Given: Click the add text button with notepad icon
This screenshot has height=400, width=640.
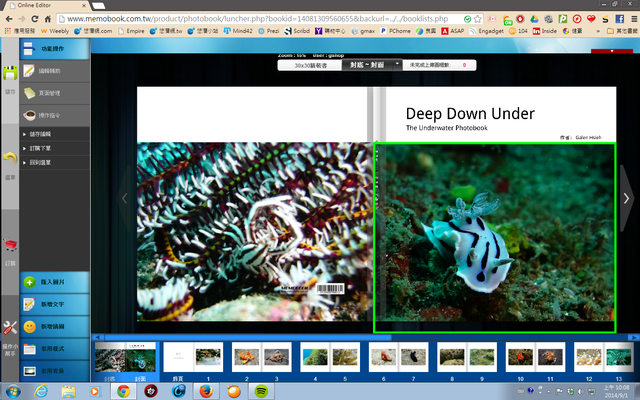Looking at the screenshot, I should (x=55, y=304).
